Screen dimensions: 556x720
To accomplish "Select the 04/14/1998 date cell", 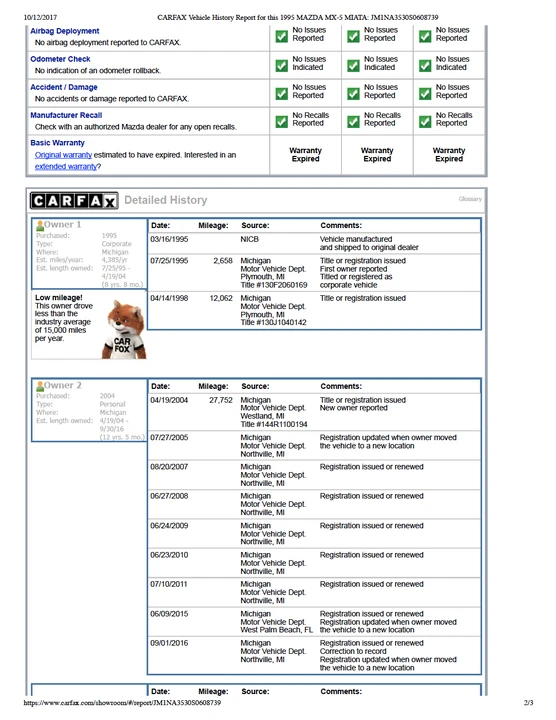I will tap(169, 298).
